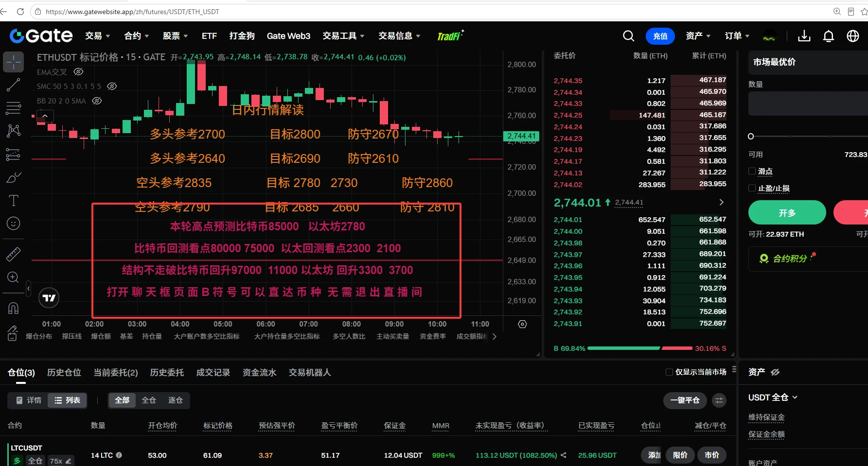868x466 pixels.
Task: Click the TradingView logo on chart
Action: 49,298
